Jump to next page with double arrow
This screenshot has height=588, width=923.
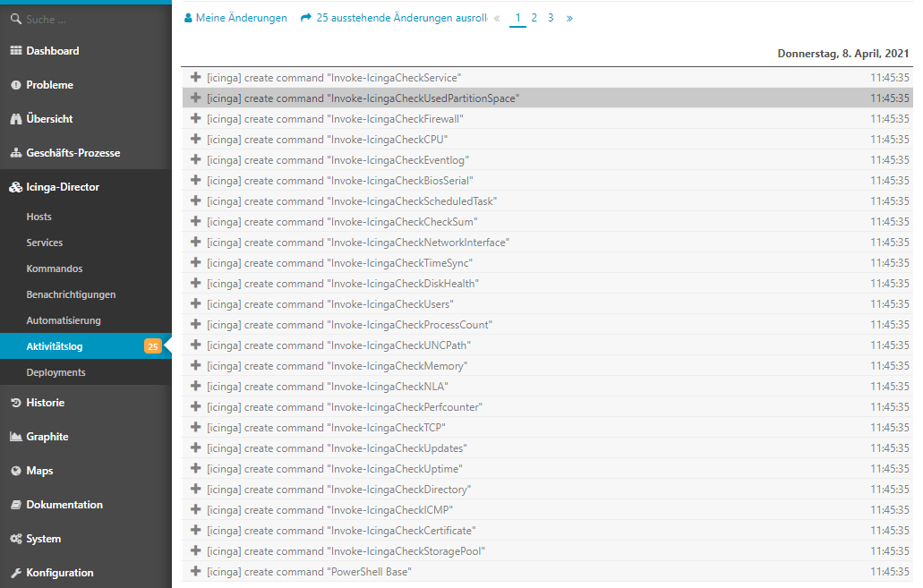point(569,18)
